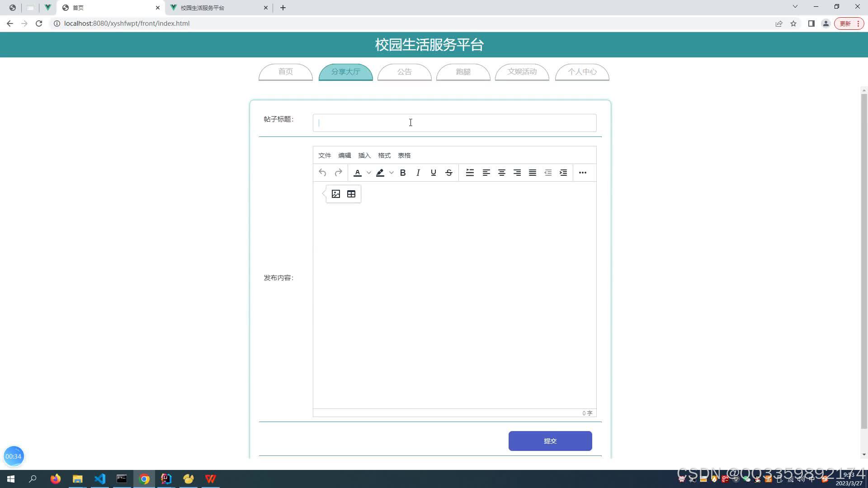868x488 pixels.
Task: Apply text color with the A icon
Action: pos(358,173)
